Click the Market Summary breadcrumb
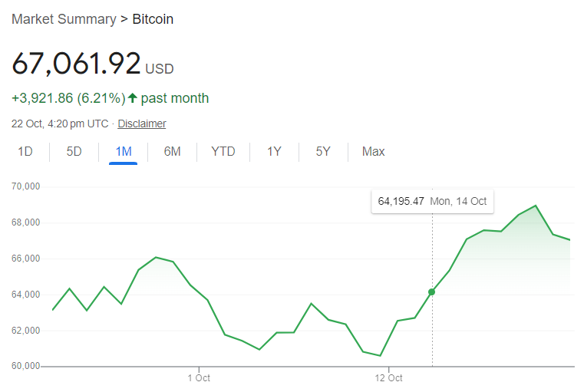This screenshot has width=584, height=392. (x=63, y=18)
